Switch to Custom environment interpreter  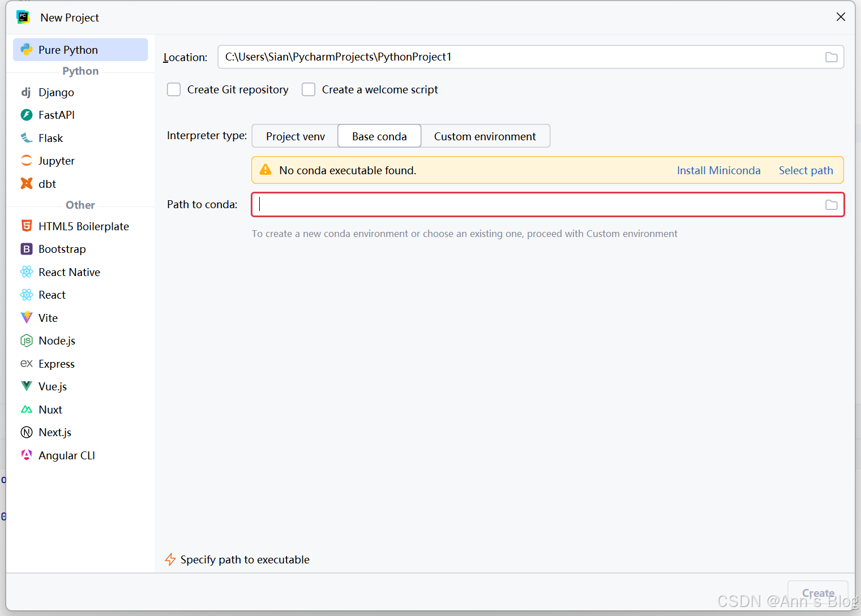485,136
